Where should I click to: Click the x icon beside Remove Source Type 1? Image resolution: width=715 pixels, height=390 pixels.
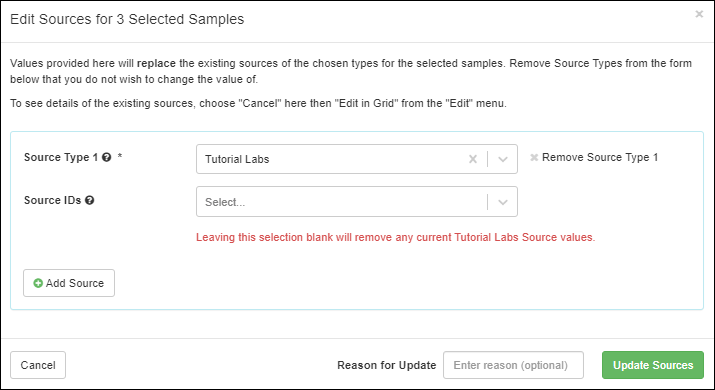click(534, 157)
